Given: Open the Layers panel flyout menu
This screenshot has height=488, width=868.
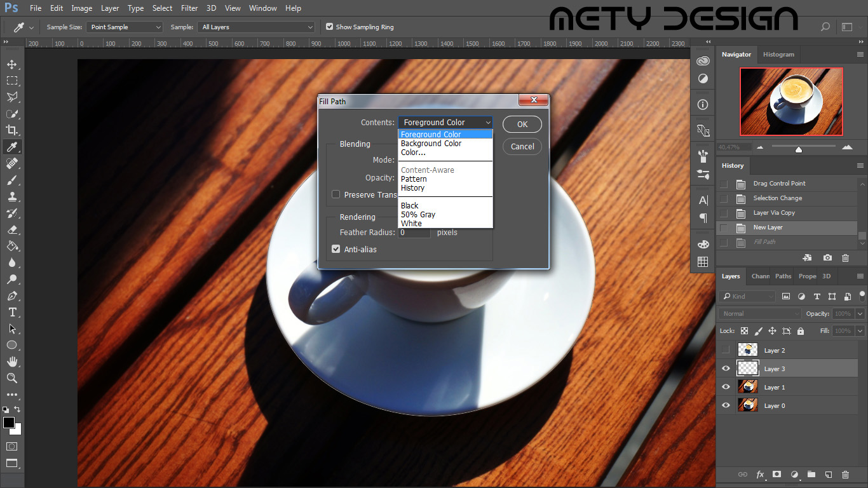Looking at the screenshot, I should 860,276.
